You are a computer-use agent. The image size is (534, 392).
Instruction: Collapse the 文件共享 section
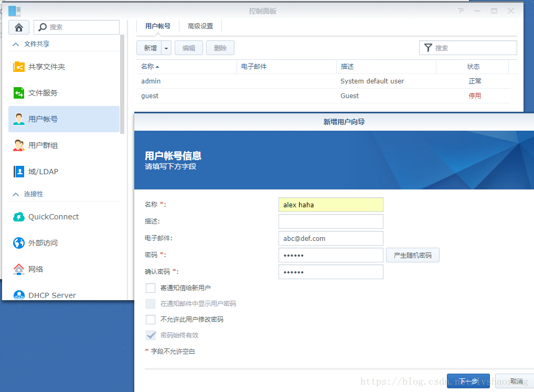(15, 44)
